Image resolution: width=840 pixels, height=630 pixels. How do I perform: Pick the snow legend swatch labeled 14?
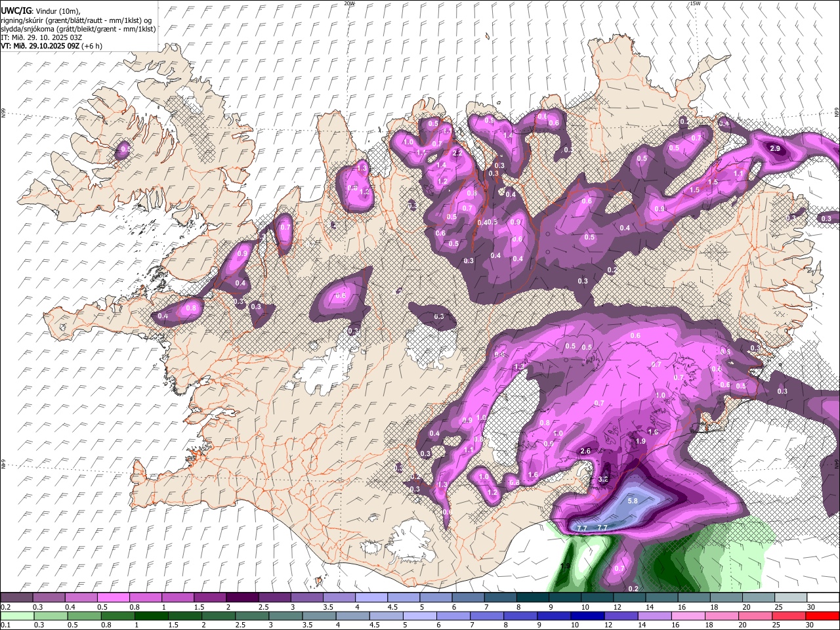pos(661,598)
